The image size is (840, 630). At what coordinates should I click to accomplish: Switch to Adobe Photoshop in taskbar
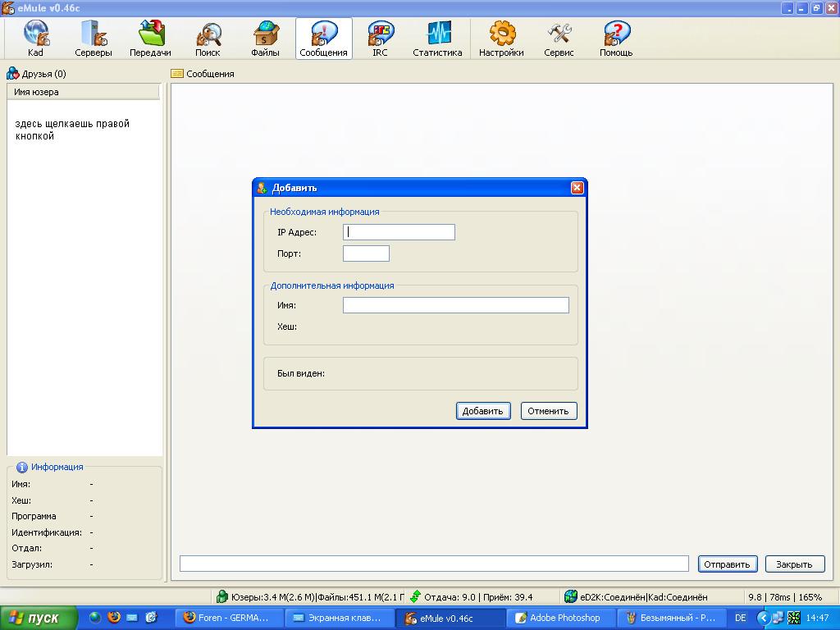558,618
